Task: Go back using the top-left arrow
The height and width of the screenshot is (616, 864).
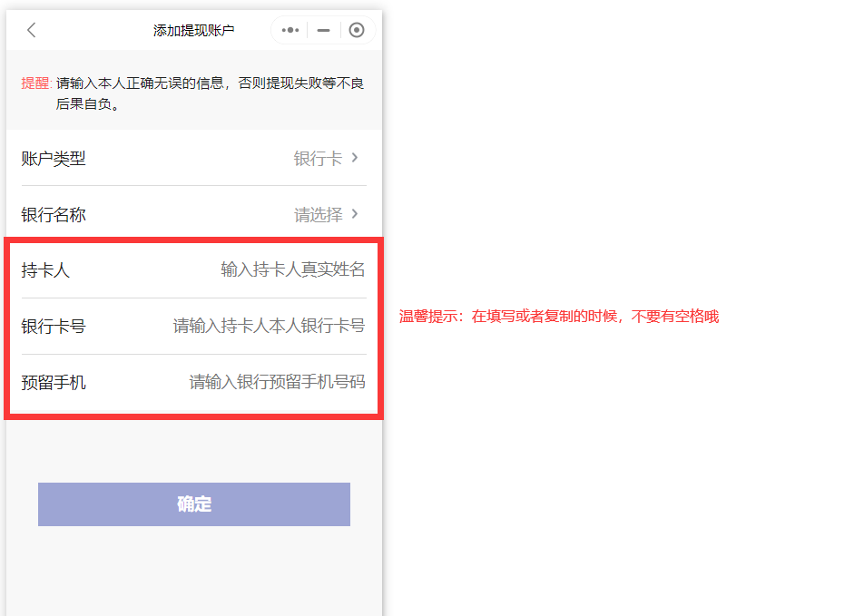Action: (x=31, y=30)
